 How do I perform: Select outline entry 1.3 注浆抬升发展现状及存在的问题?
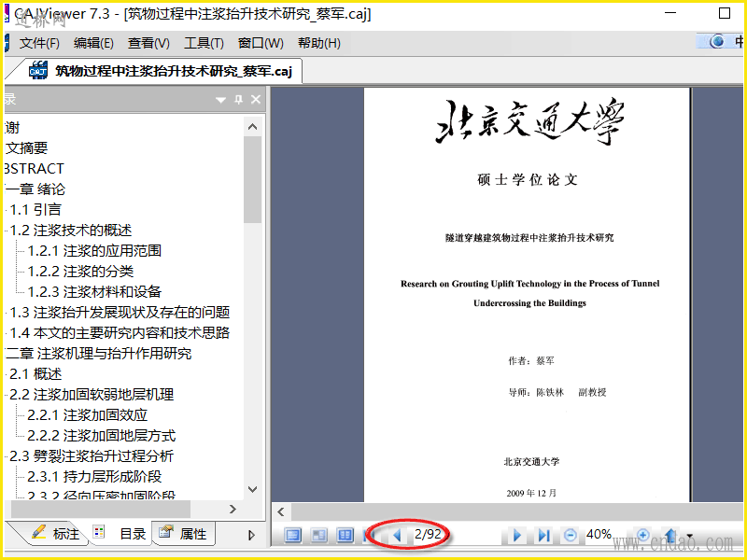coord(120,312)
